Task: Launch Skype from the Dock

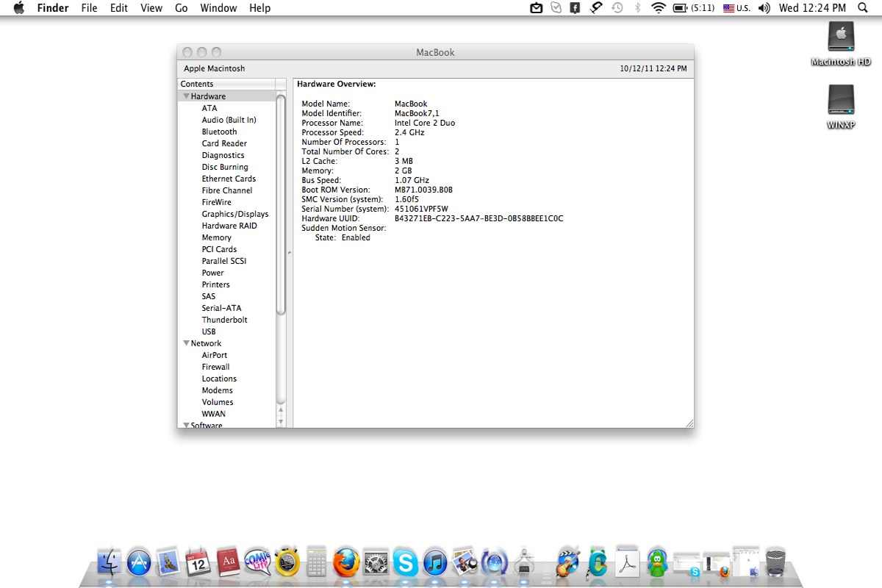Action: pyautogui.click(x=405, y=563)
